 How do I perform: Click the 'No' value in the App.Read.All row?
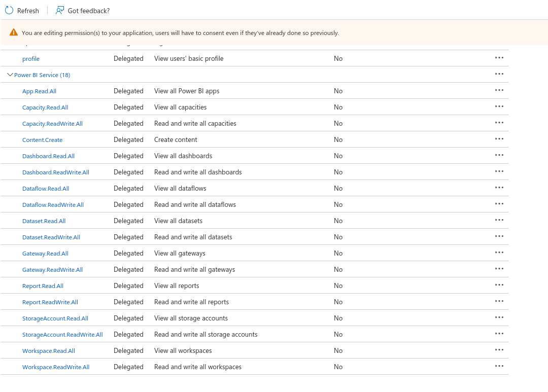tap(338, 91)
